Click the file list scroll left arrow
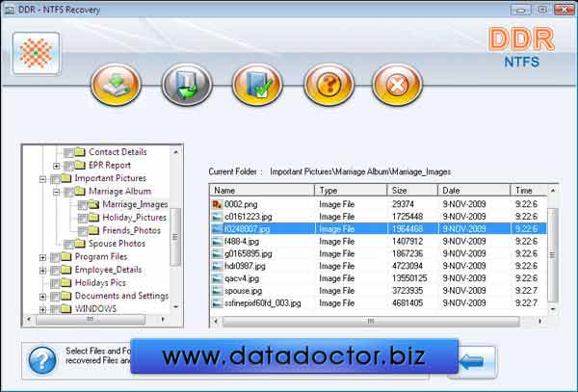The image size is (578, 392). 216,322
